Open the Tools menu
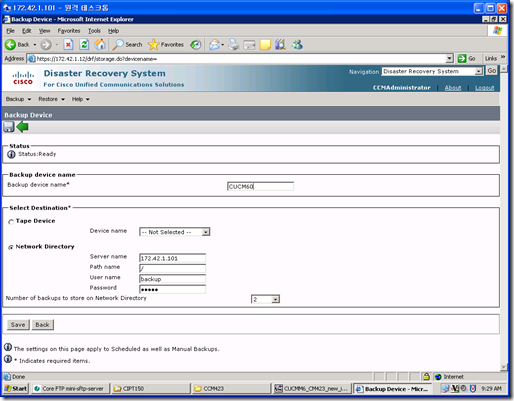 (94, 31)
